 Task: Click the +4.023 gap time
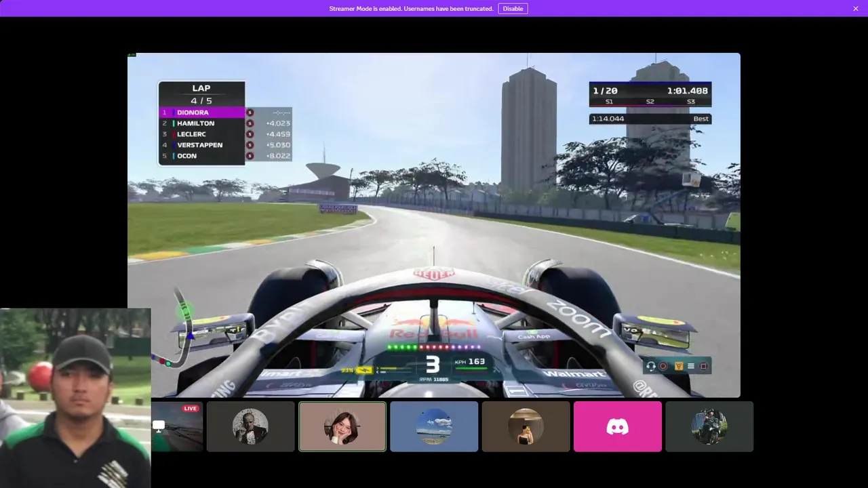[278, 123]
